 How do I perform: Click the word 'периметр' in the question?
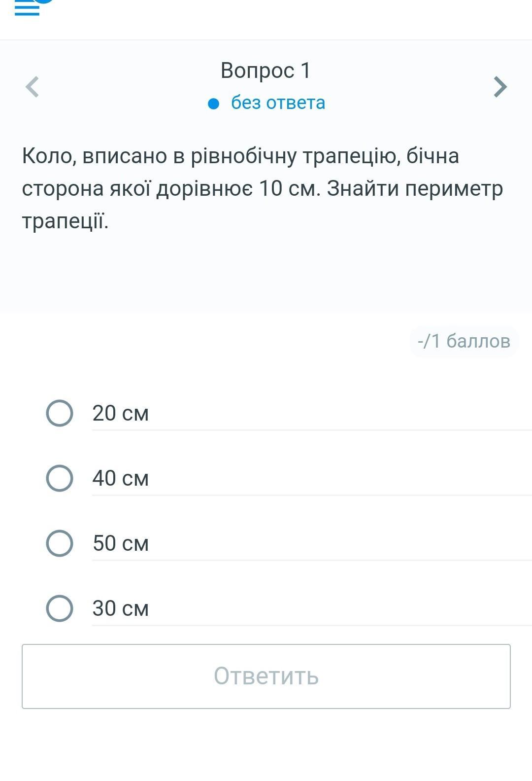point(454,189)
